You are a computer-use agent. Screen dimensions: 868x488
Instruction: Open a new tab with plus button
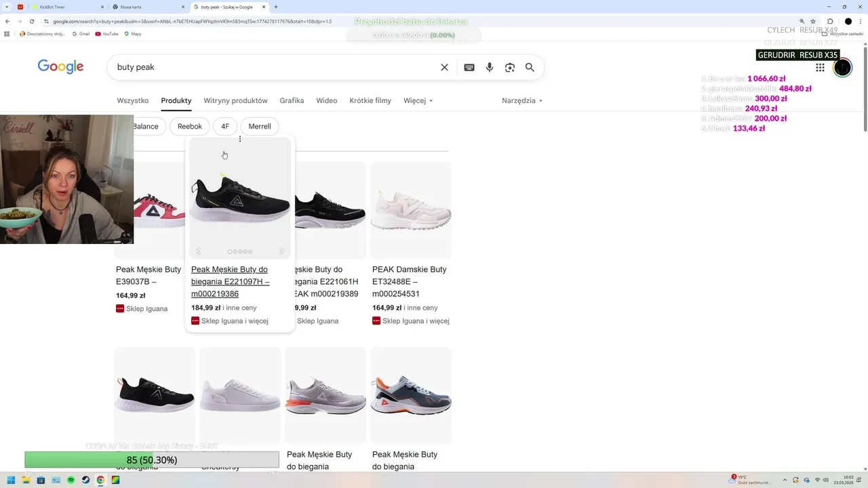click(275, 7)
